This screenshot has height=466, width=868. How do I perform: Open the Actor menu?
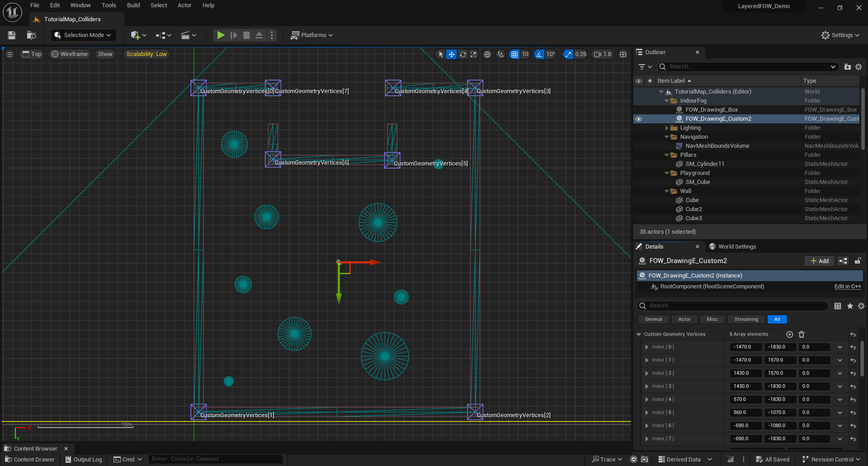[185, 5]
